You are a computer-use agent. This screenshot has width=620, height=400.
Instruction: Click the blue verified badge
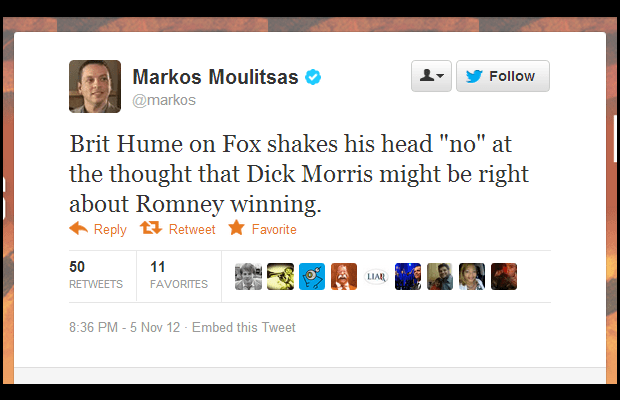(313, 77)
